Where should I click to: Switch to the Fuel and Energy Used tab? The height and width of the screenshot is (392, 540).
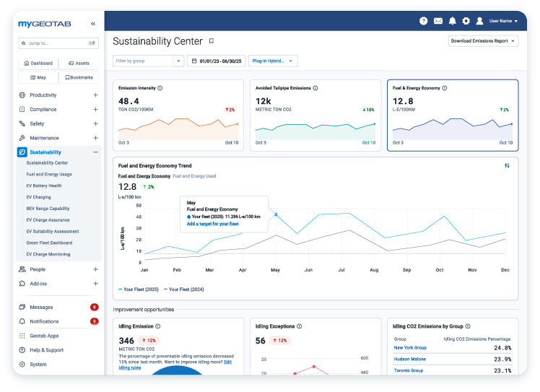pos(194,176)
